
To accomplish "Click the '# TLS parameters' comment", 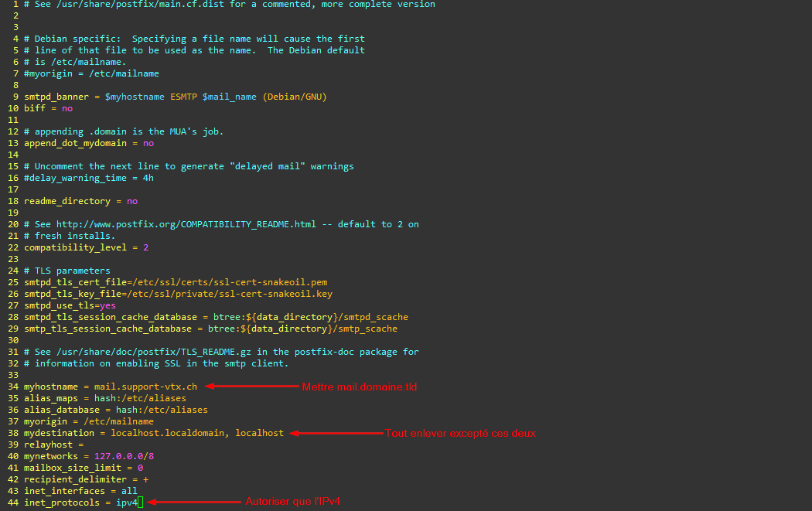I will (x=67, y=271).
